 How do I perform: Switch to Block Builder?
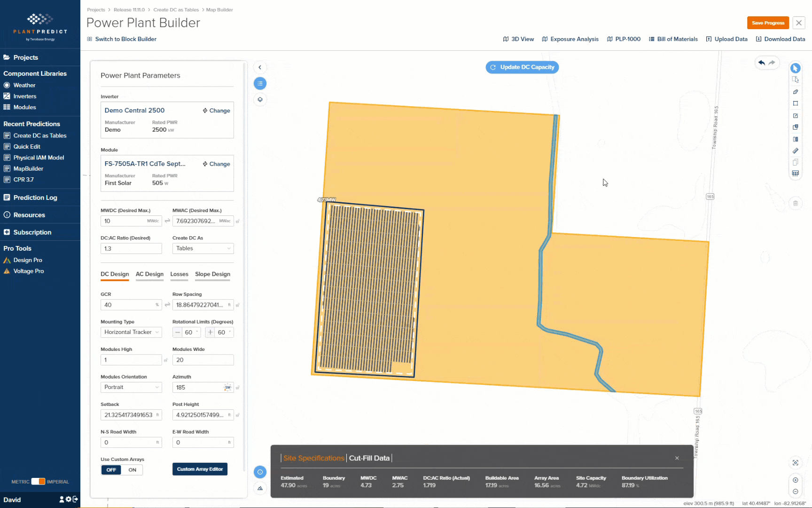[x=122, y=39]
